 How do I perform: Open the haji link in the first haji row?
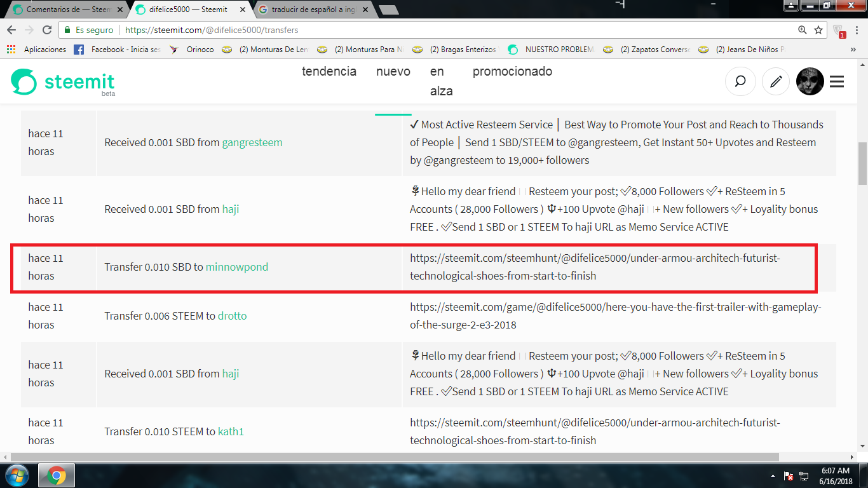pos(231,209)
